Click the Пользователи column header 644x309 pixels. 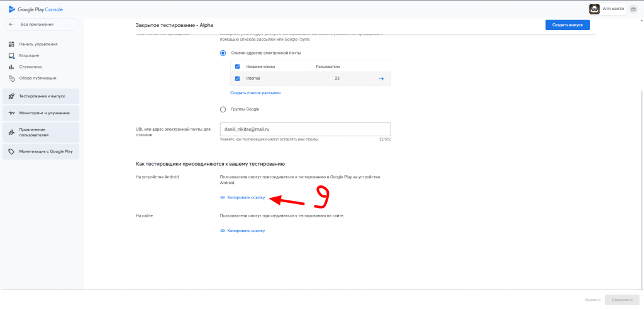click(x=328, y=67)
